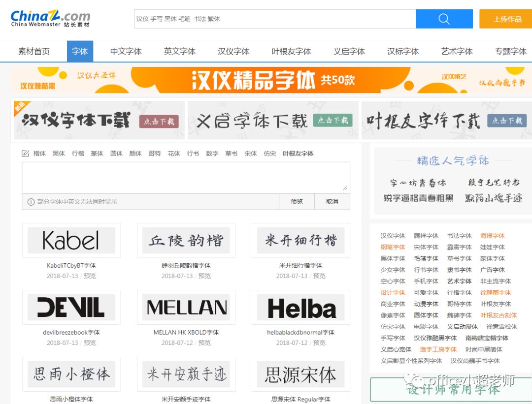Screen dimensions: 532x404
Task: Open the 书法字体 category link
Action: click(460, 236)
